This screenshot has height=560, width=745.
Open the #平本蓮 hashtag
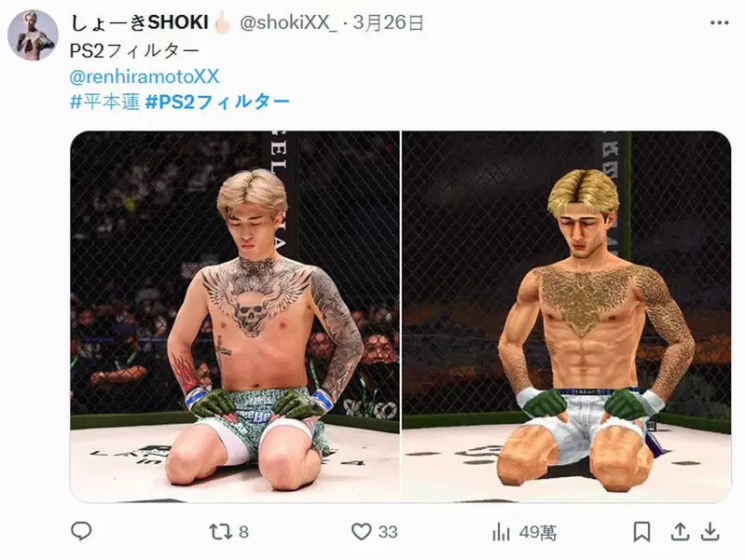coord(105,102)
